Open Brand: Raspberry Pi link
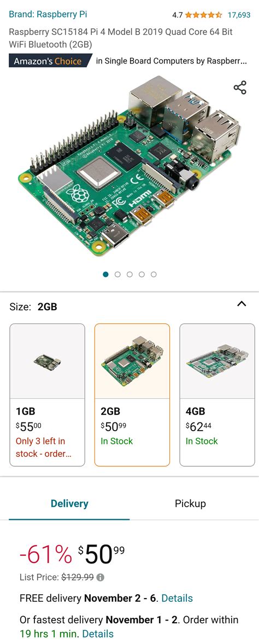Viewport: 259px width, 644px height. pos(48,15)
